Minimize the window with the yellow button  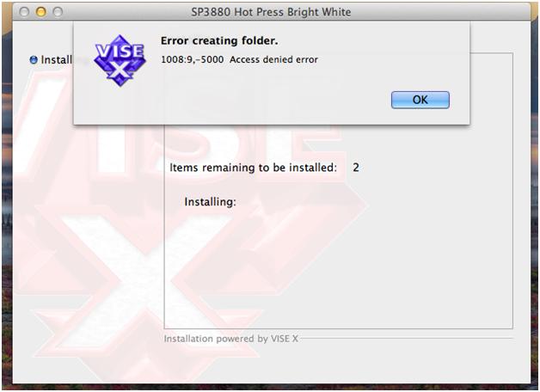click(x=41, y=12)
